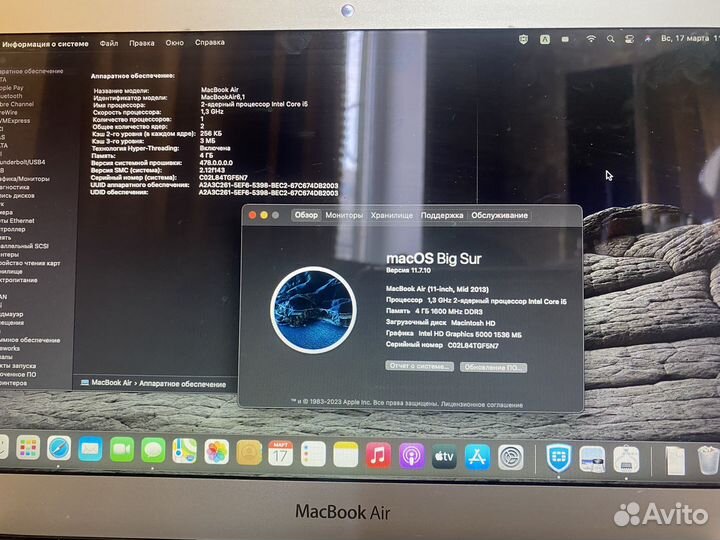Viewport: 720px width, 540px height.
Task: Select Электропитание in sidebar
Action: point(19,280)
